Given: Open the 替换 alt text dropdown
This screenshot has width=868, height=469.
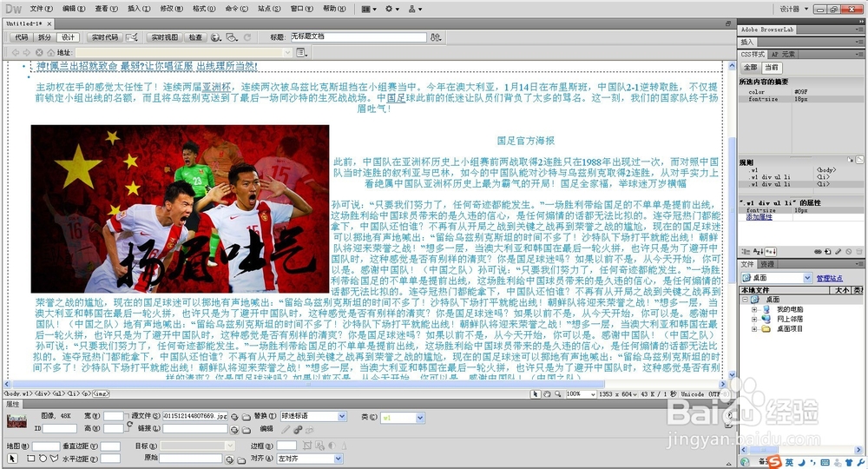Looking at the screenshot, I should tap(342, 416).
